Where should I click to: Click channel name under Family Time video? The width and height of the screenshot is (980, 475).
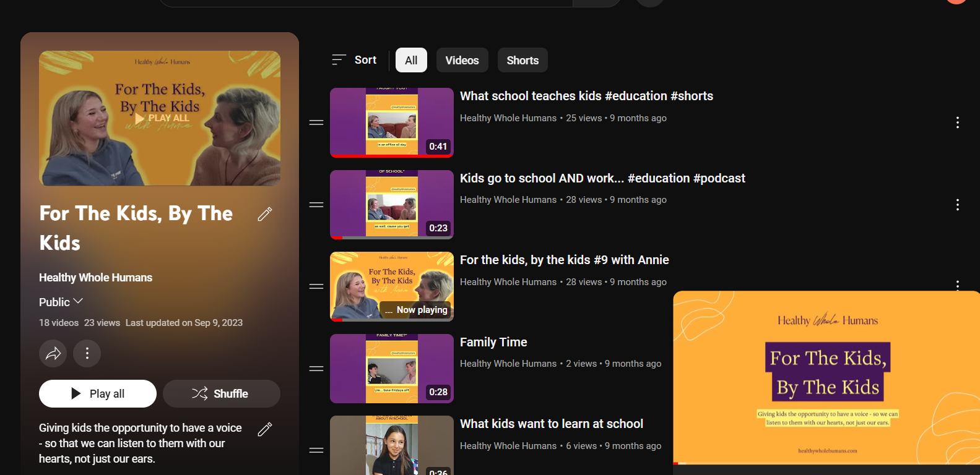[x=508, y=364]
